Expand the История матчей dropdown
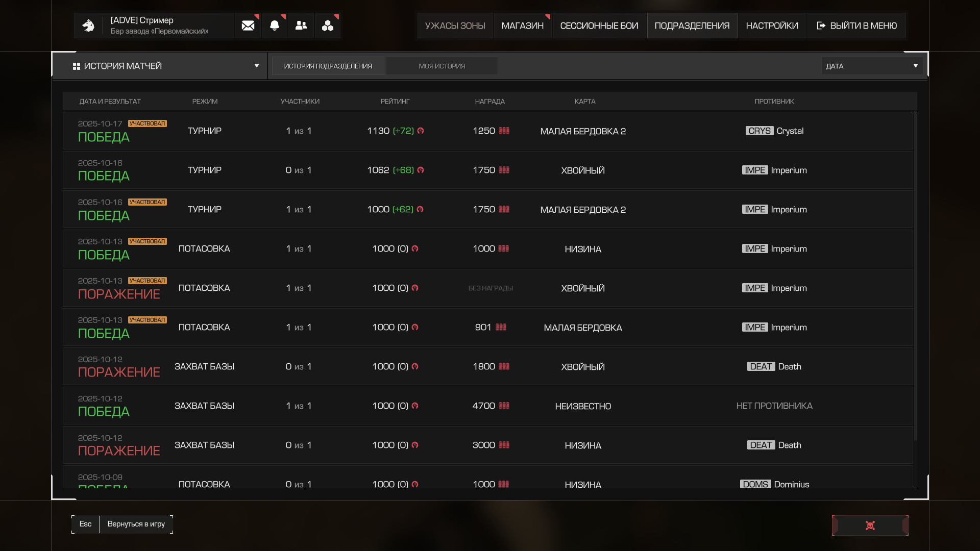The image size is (980, 551). 256,66
